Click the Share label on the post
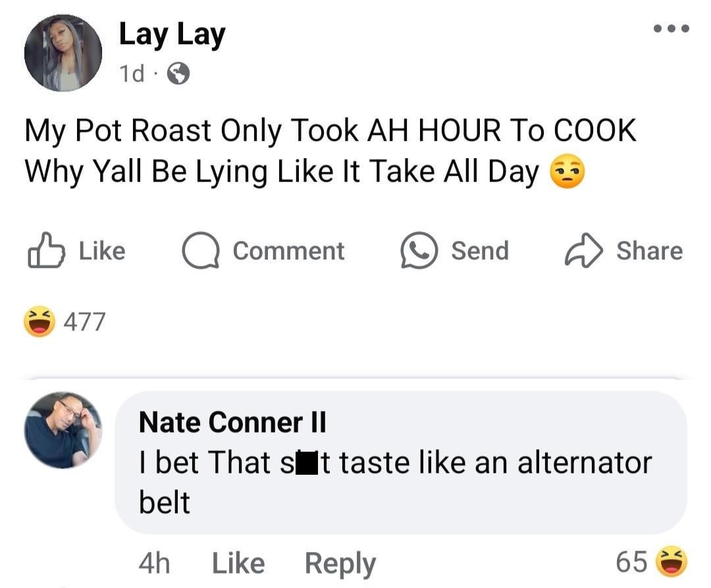The image size is (711, 588). click(649, 251)
